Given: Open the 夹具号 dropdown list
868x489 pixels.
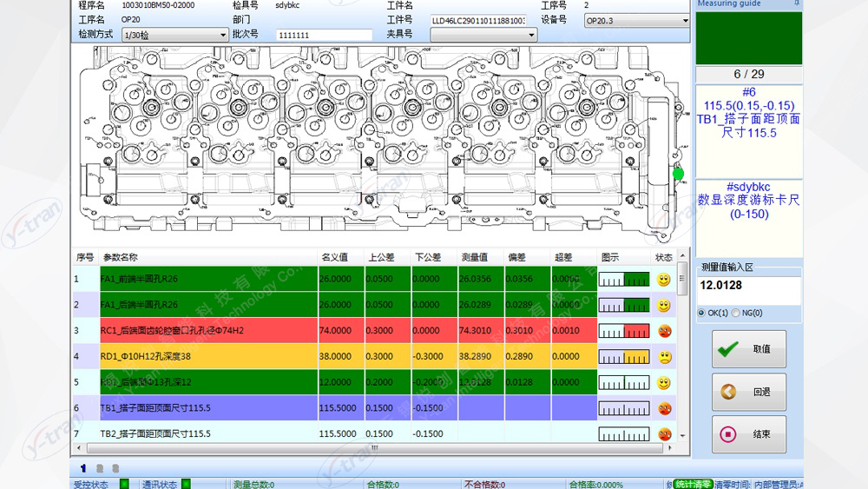Looking at the screenshot, I should (x=532, y=35).
